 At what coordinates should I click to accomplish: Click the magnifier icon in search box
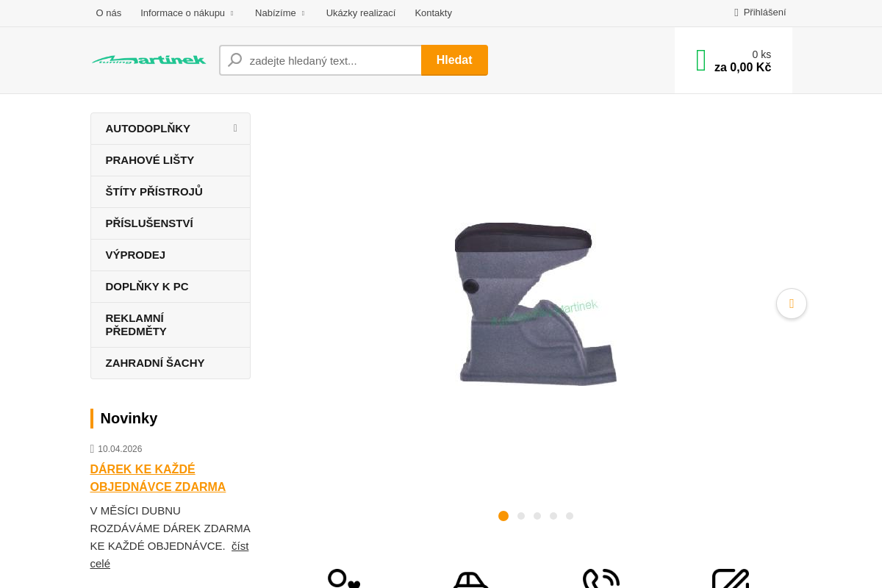[235, 60]
